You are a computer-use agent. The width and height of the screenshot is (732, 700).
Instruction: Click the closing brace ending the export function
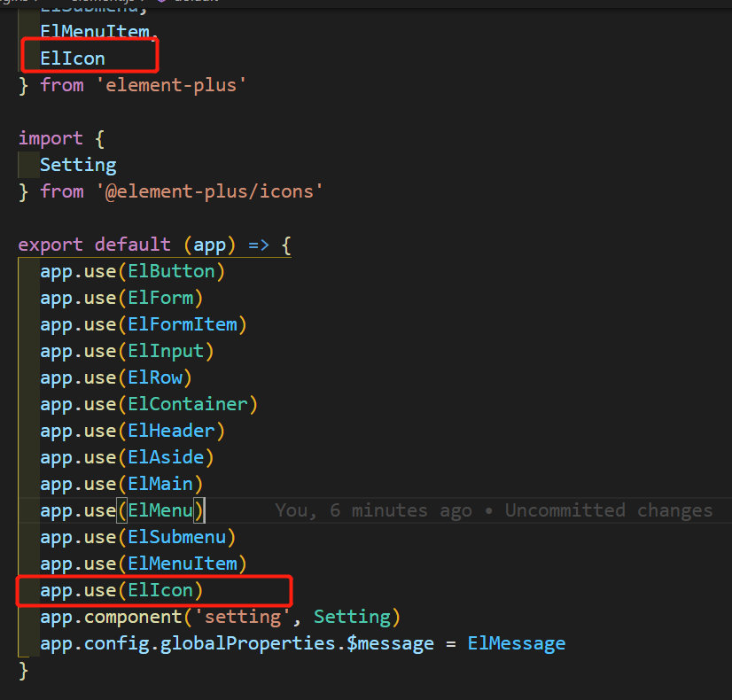tap(23, 671)
